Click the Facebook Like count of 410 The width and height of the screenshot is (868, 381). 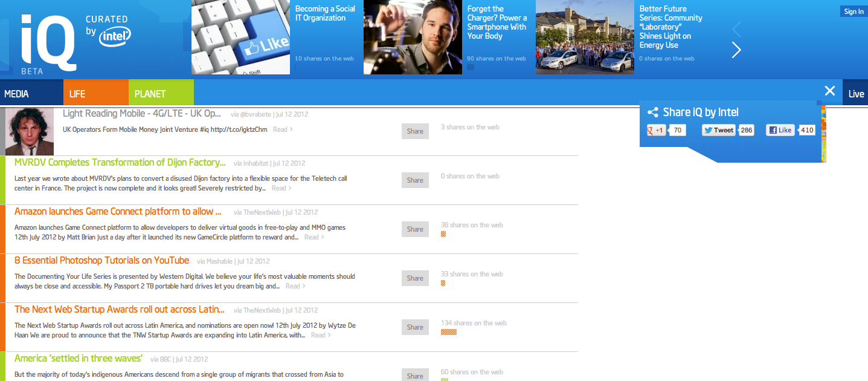point(807,130)
